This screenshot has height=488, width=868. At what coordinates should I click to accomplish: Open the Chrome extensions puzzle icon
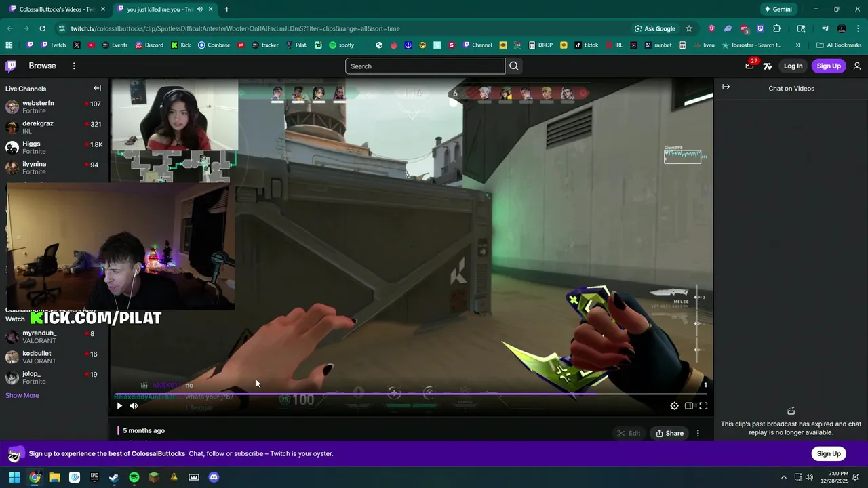click(x=777, y=28)
